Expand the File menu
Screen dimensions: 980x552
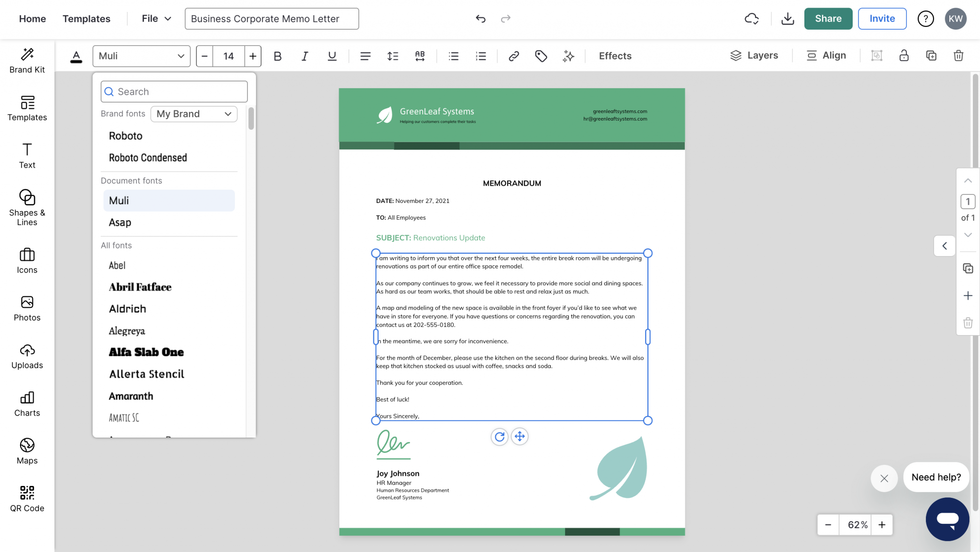coord(155,19)
